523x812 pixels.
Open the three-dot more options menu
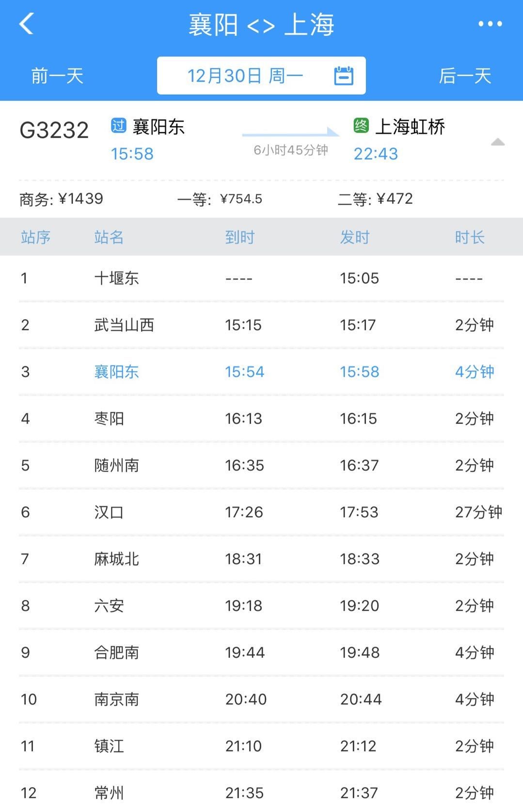click(x=490, y=24)
